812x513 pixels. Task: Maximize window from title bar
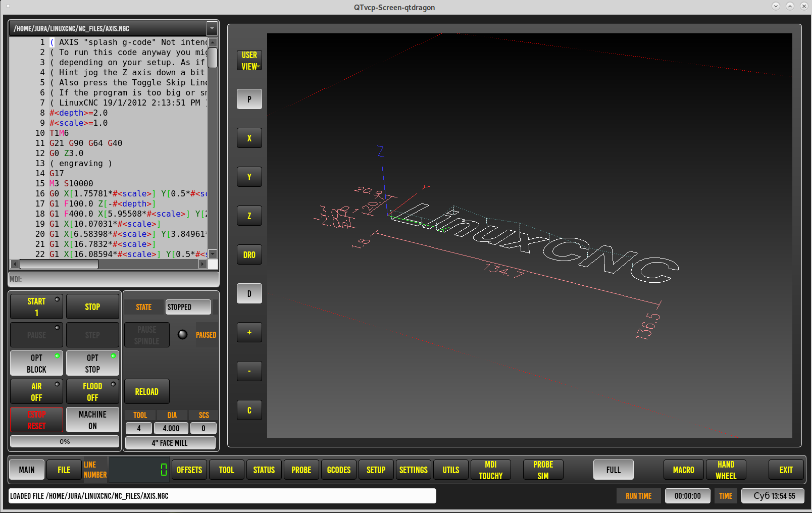pyautogui.click(x=790, y=6)
